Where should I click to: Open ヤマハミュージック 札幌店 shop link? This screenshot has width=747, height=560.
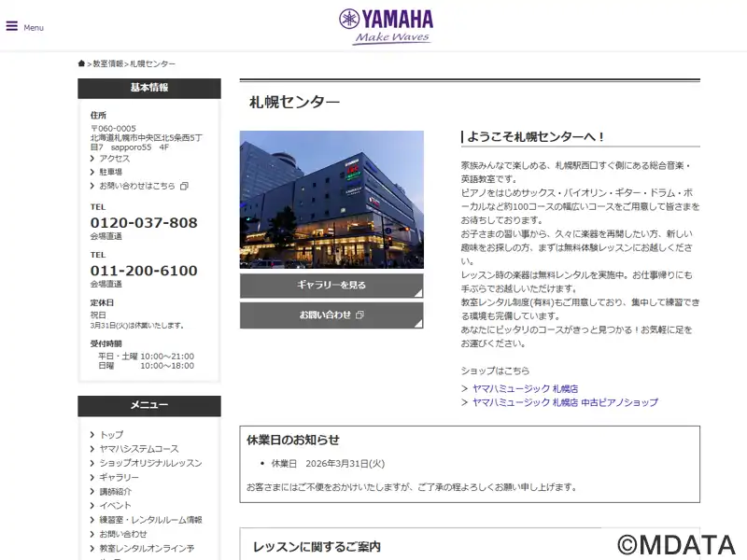pos(525,388)
